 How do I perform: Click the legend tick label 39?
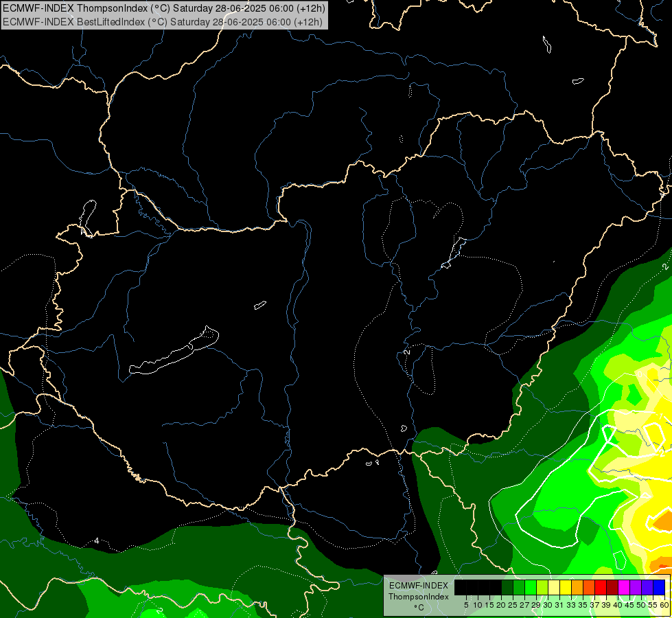[x=606, y=605]
